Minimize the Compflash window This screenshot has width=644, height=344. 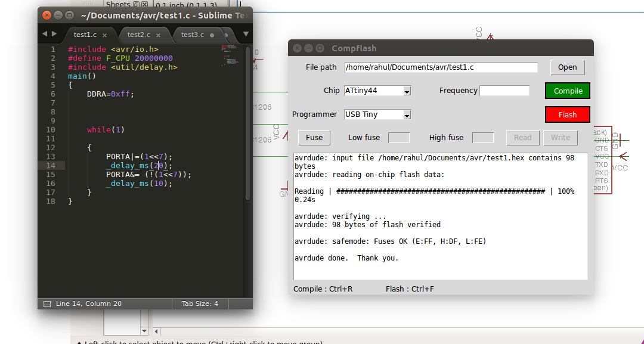(309, 48)
